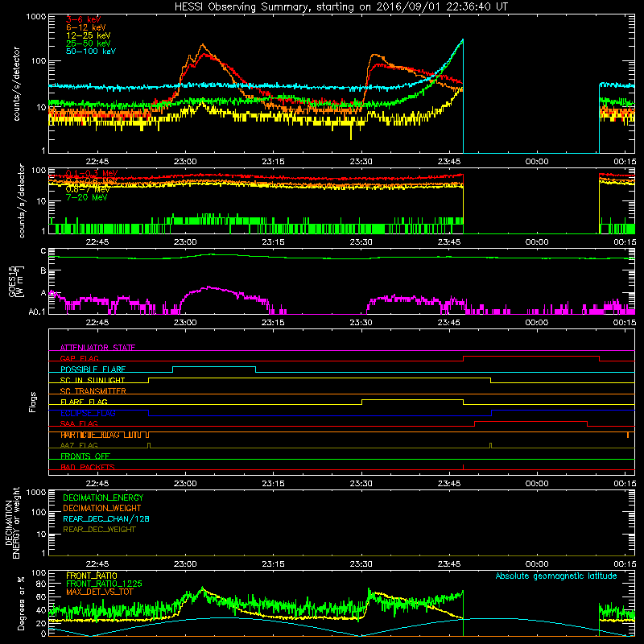Click the FRONT_RATIO legend label

pos(92,576)
